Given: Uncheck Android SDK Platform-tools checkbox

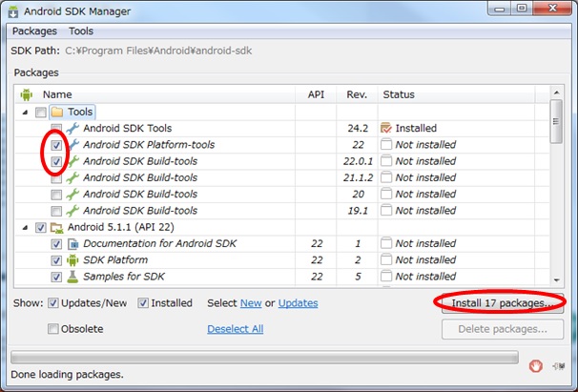Looking at the screenshot, I should [56, 145].
